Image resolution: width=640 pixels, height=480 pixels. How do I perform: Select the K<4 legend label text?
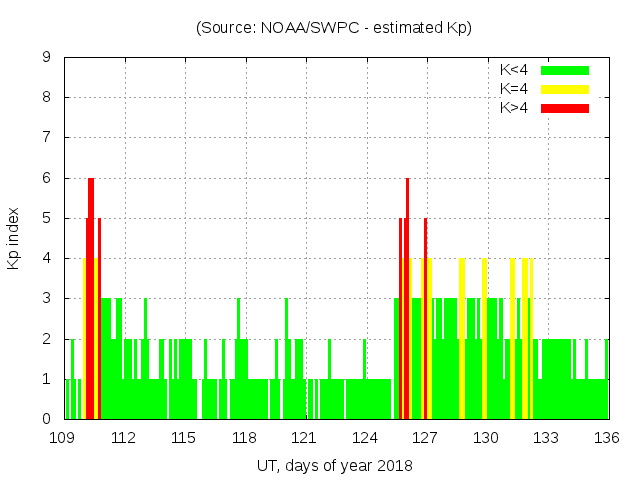516,70
